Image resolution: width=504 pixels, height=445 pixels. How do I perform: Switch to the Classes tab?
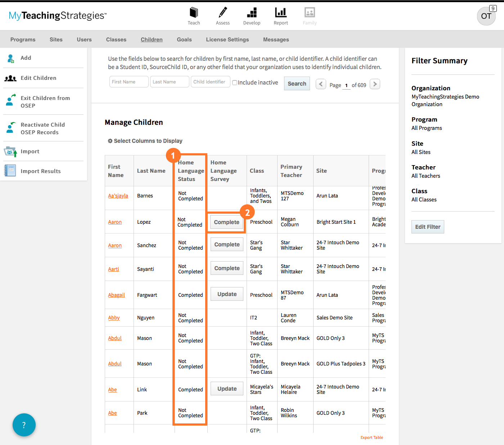(x=116, y=40)
